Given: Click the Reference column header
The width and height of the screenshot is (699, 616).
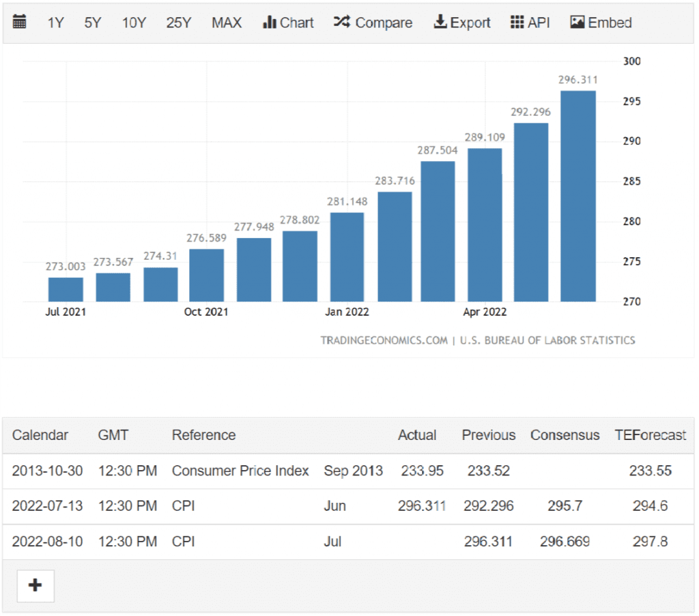Looking at the screenshot, I should (x=203, y=435).
